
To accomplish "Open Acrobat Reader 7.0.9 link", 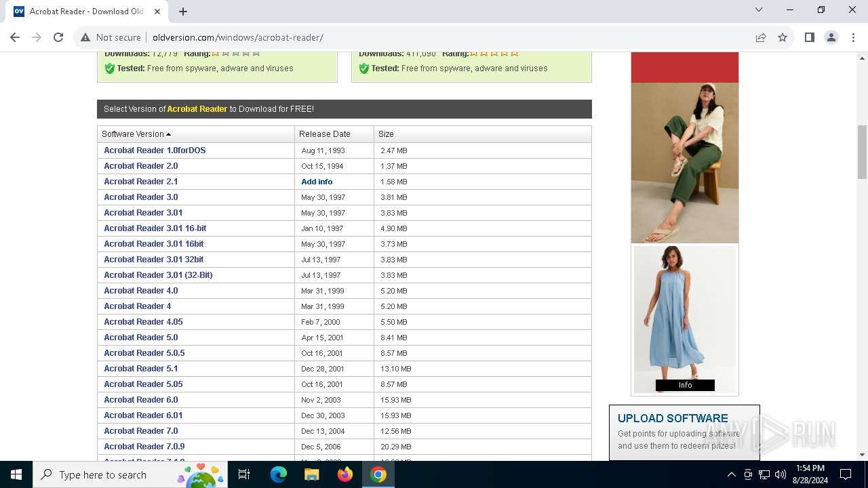I will click(144, 447).
